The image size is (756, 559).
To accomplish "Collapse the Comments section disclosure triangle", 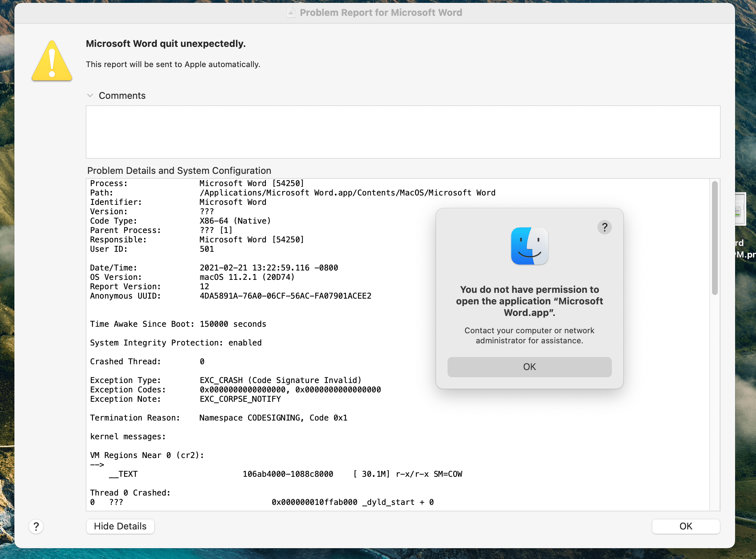I will click(x=90, y=95).
